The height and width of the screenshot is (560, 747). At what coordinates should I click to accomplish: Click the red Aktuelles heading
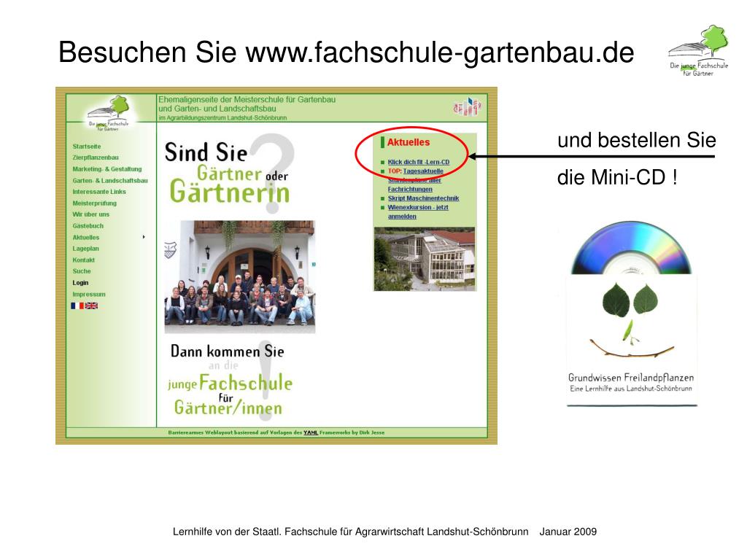click(x=409, y=142)
